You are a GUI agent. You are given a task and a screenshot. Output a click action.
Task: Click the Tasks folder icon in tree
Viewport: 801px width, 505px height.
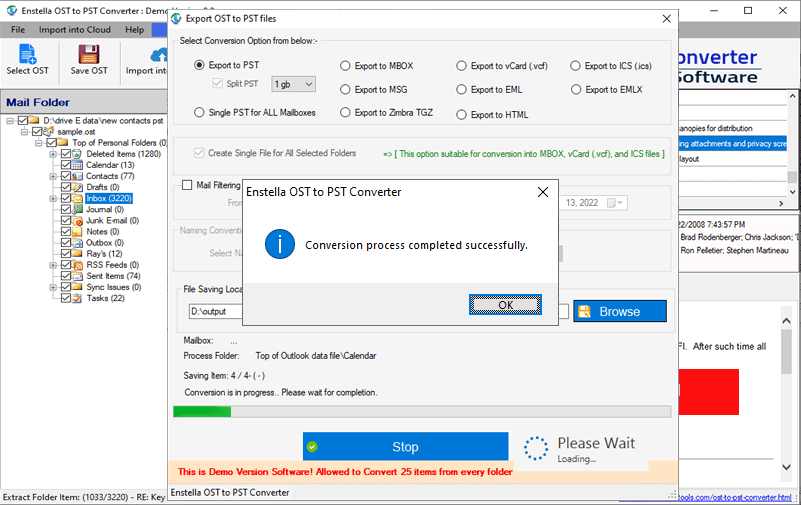[x=79, y=298]
